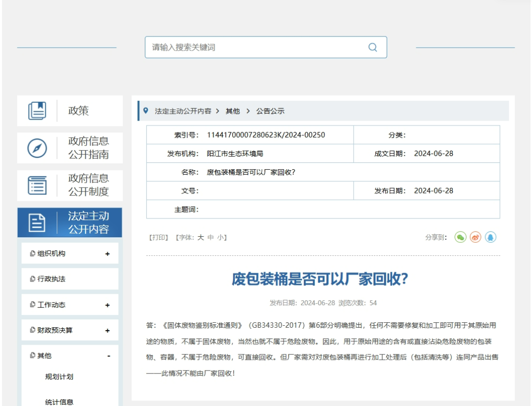Open the 公告公示 breadcrumb entry
532x406 pixels.
tap(269, 111)
